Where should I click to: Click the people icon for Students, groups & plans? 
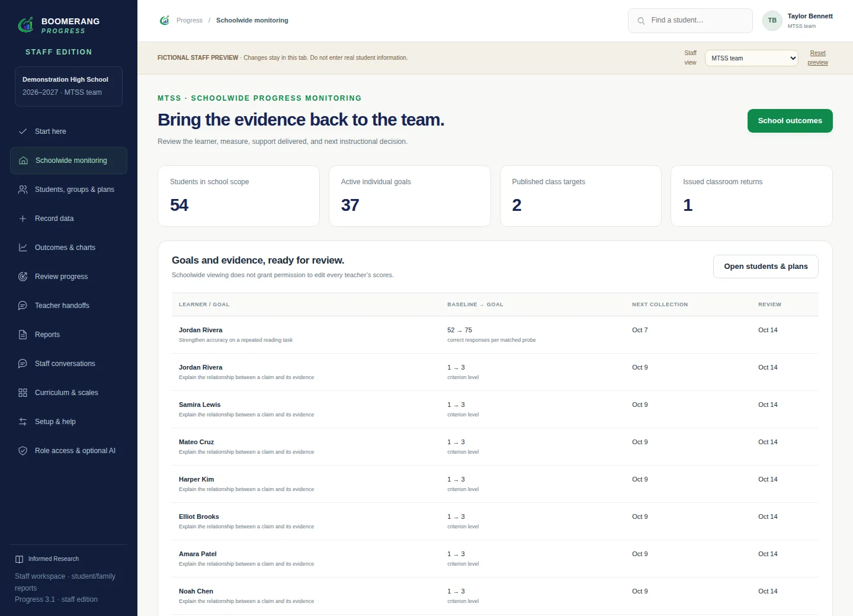click(23, 190)
